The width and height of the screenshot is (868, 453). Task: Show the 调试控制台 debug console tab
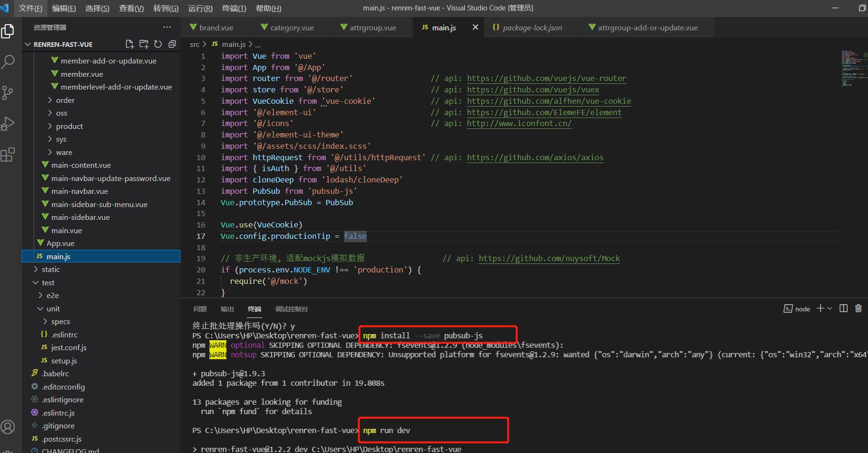pos(291,309)
